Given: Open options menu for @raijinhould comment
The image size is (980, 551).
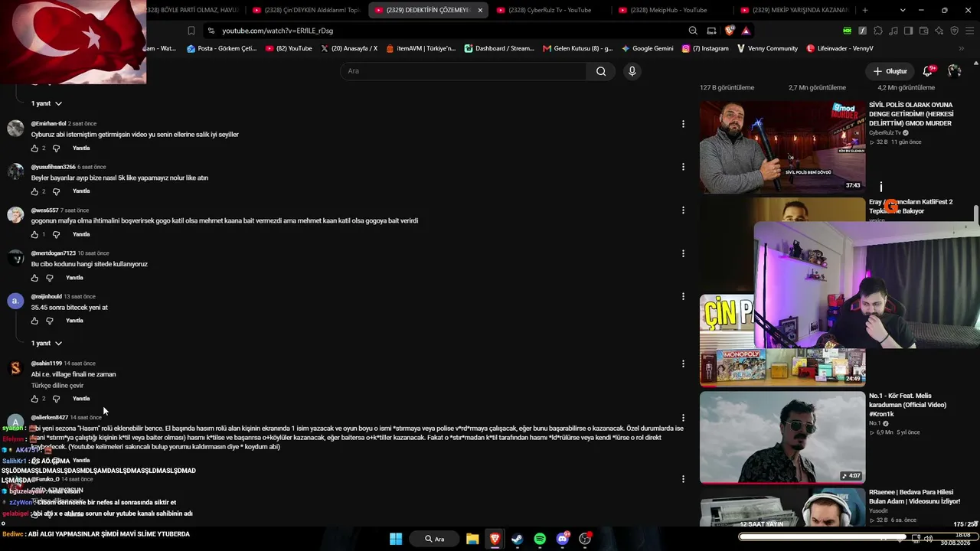Looking at the screenshot, I should point(683,296).
